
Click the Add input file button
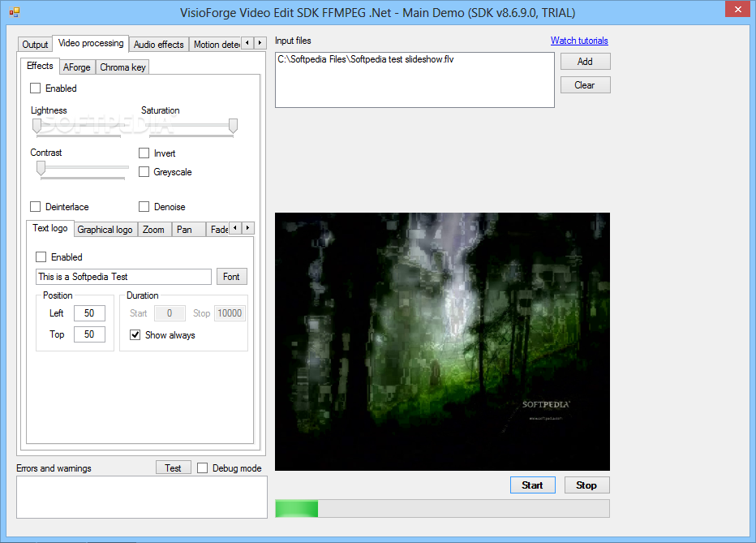[x=586, y=61]
